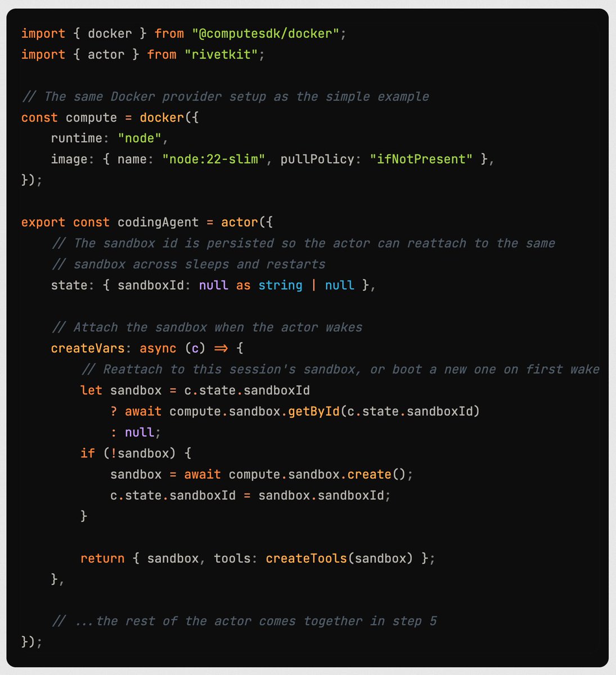Click the createVars property name
Screen dimensions: 616x675
(87, 348)
